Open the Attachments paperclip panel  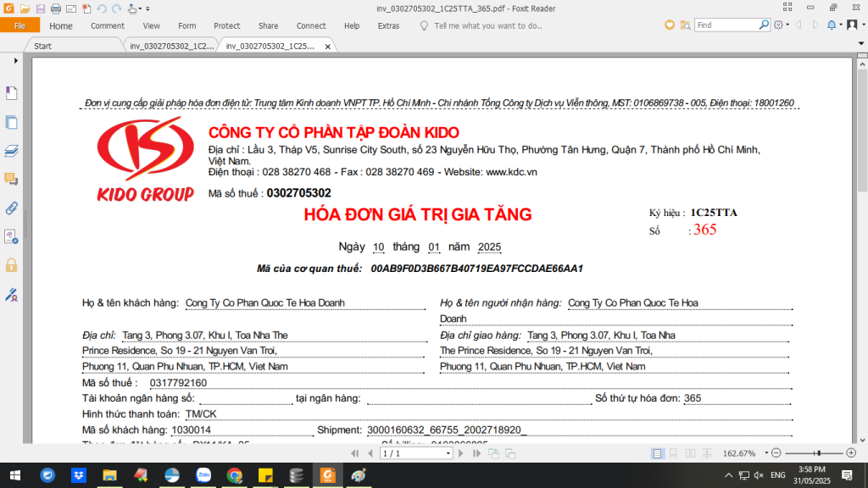pos(11,208)
